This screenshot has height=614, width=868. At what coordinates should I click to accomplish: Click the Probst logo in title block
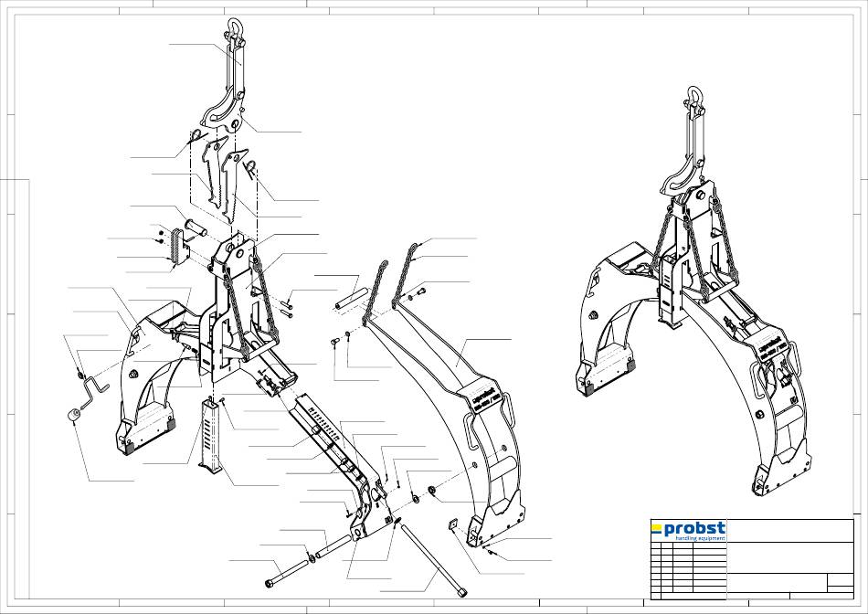(688, 531)
